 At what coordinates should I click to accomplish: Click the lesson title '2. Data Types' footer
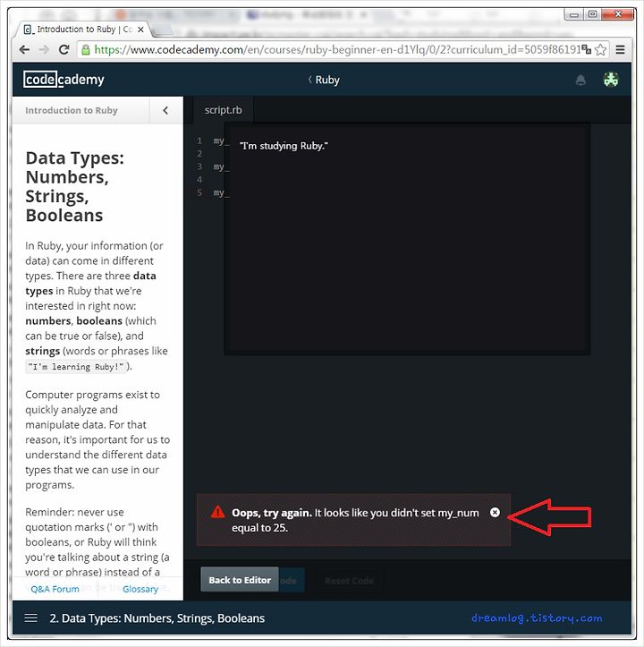coord(157,618)
